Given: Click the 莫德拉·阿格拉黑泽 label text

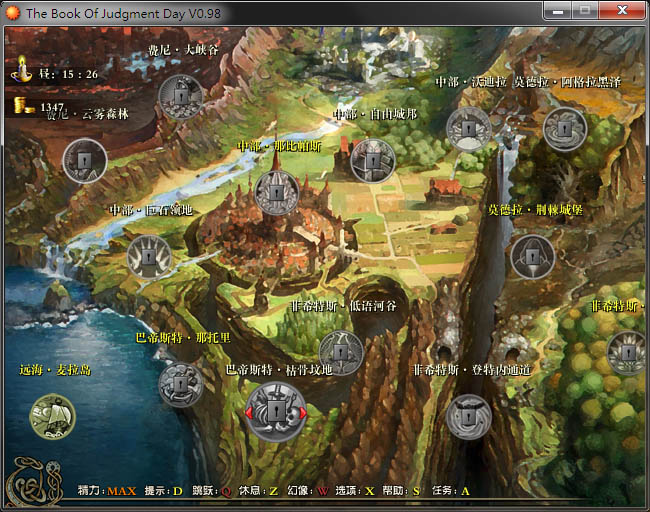Looking at the screenshot, I should [568, 82].
